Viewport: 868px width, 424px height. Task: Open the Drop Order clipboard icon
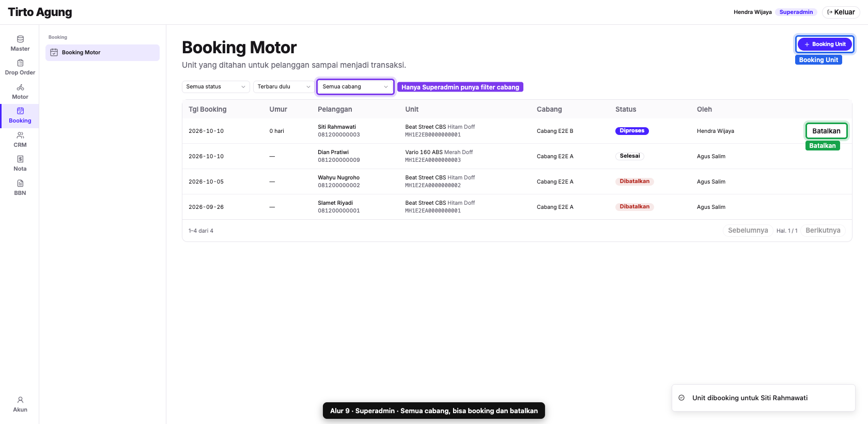pos(20,63)
